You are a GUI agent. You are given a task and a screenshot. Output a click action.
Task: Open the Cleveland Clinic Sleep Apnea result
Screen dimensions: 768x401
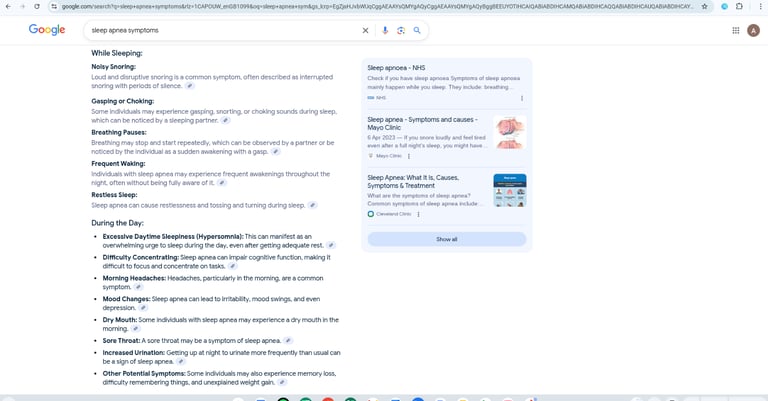(x=413, y=182)
